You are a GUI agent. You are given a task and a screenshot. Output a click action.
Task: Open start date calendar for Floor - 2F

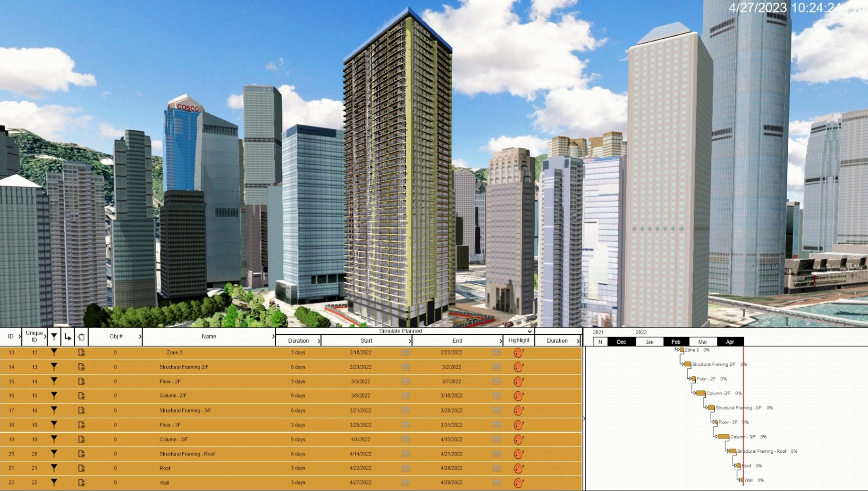click(405, 381)
